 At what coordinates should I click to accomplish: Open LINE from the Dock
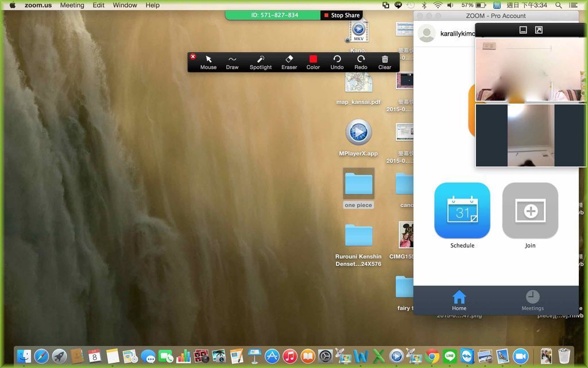click(x=450, y=356)
